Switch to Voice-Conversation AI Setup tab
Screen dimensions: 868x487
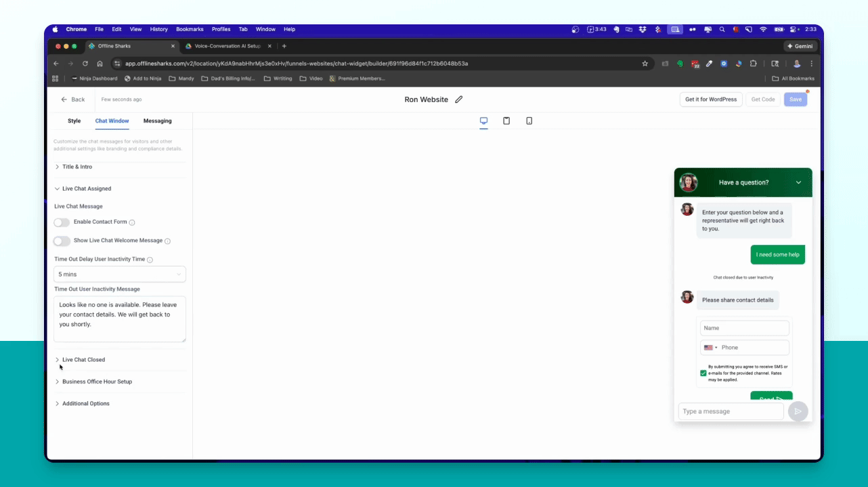point(227,46)
